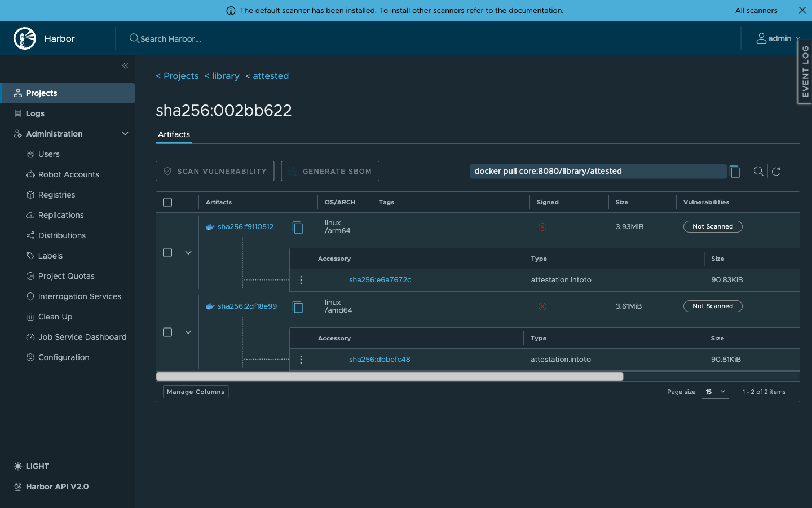
Task: Open accessory sha256:dbbefc48
Action: pos(379,360)
